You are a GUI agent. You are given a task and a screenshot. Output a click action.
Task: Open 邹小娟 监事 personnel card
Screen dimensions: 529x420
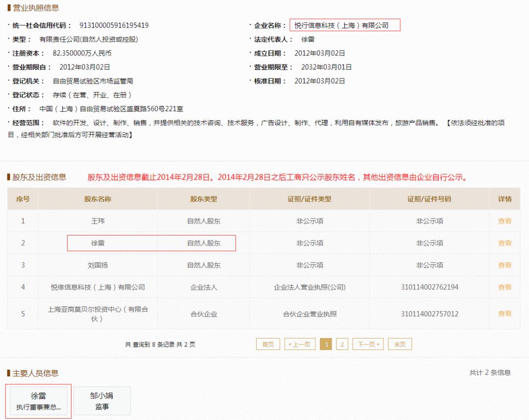(101, 400)
